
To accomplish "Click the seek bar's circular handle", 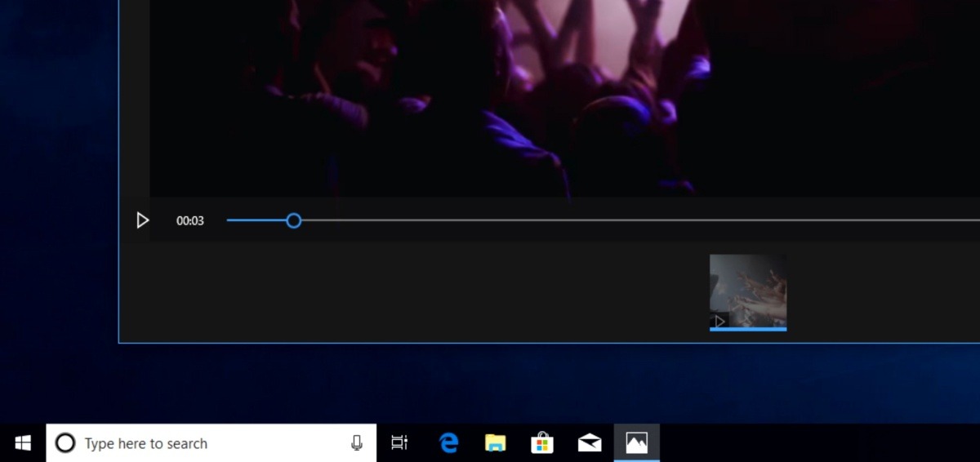I will (294, 220).
